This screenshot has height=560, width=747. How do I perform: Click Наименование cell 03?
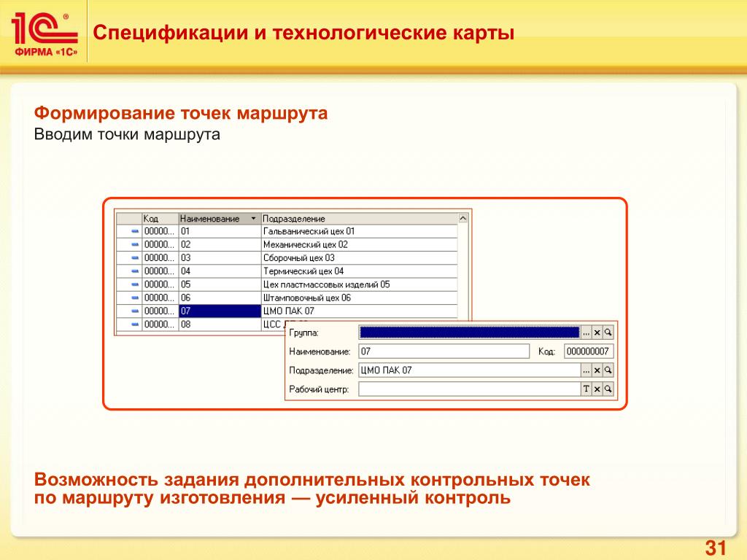(220, 258)
